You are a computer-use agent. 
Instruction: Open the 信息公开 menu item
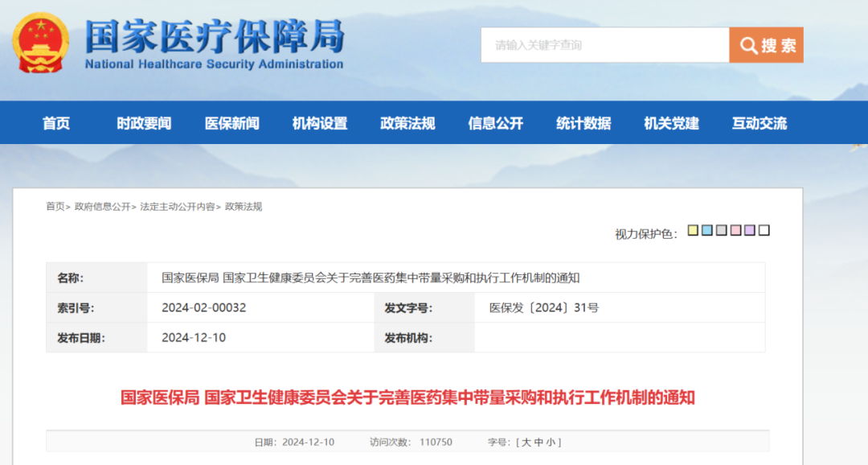[x=495, y=123]
